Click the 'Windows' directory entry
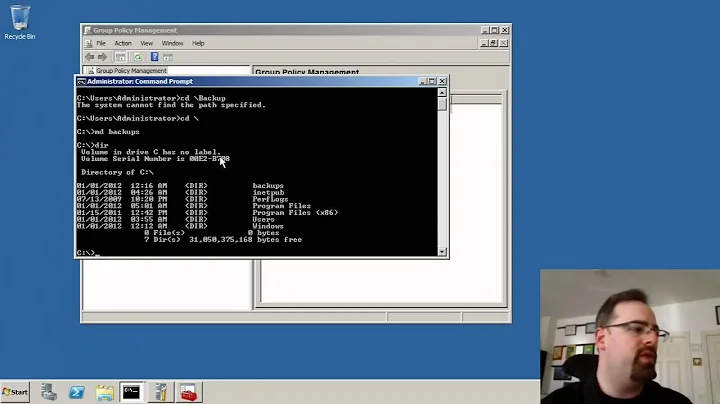This screenshot has height=404, width=720. [x=268, y=226]
